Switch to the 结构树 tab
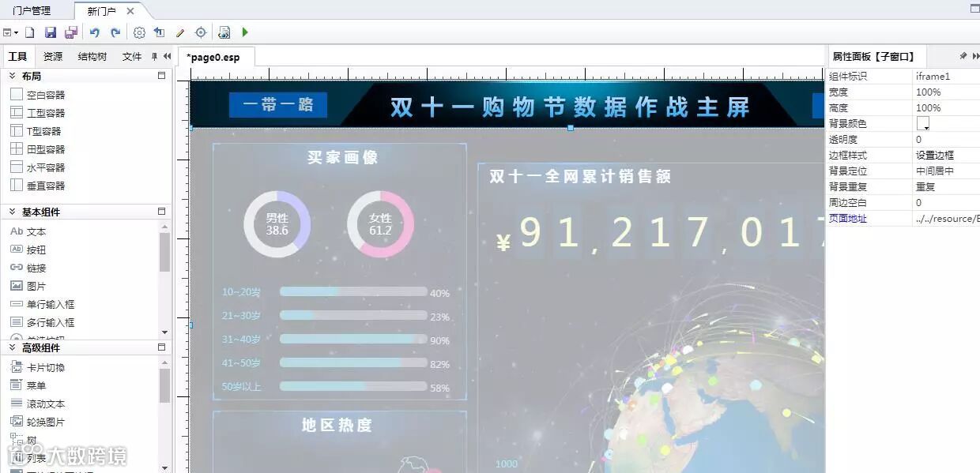The width and height of the screenshot is (980, 473). pos(92,57)
